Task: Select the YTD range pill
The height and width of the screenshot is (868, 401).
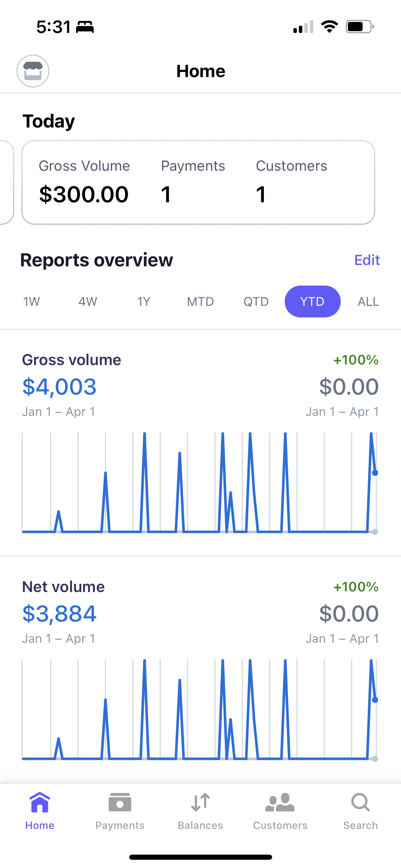Action: 312,302
